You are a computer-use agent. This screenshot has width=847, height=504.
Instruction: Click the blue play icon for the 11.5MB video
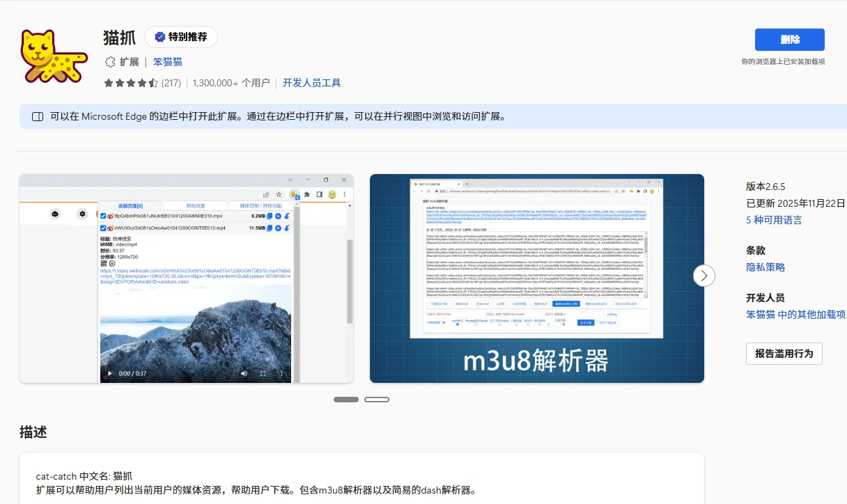coord(277,228)
